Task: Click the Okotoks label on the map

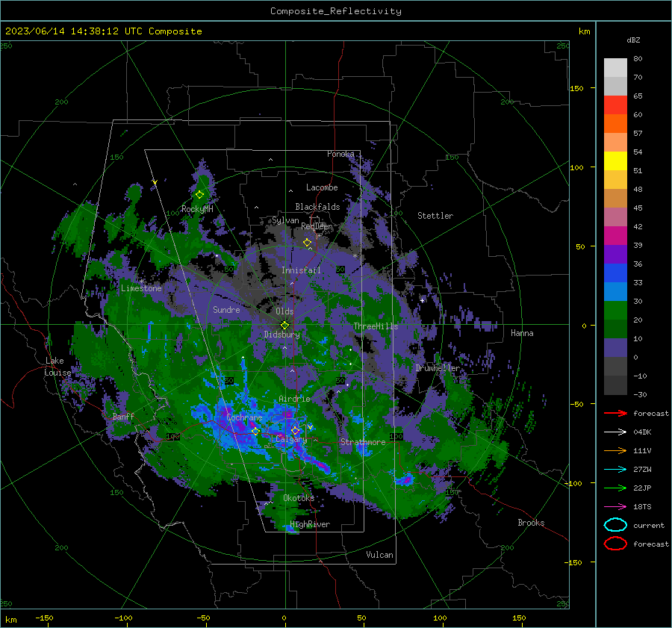Action: tap(299, 498)
